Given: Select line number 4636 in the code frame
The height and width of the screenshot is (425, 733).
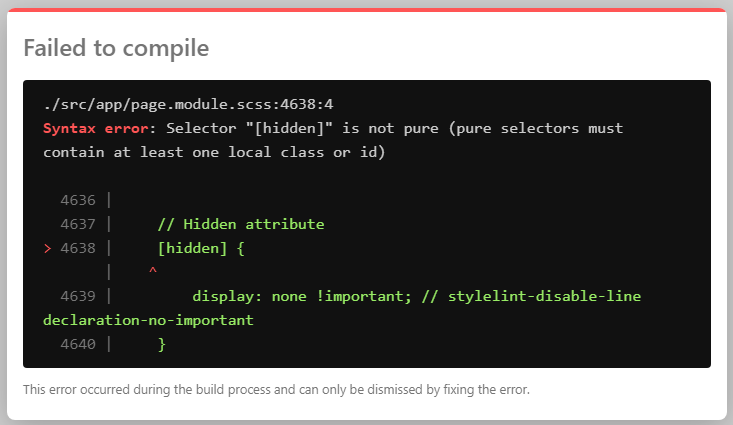Looking at the screenshot, I should tap(77, 200).
